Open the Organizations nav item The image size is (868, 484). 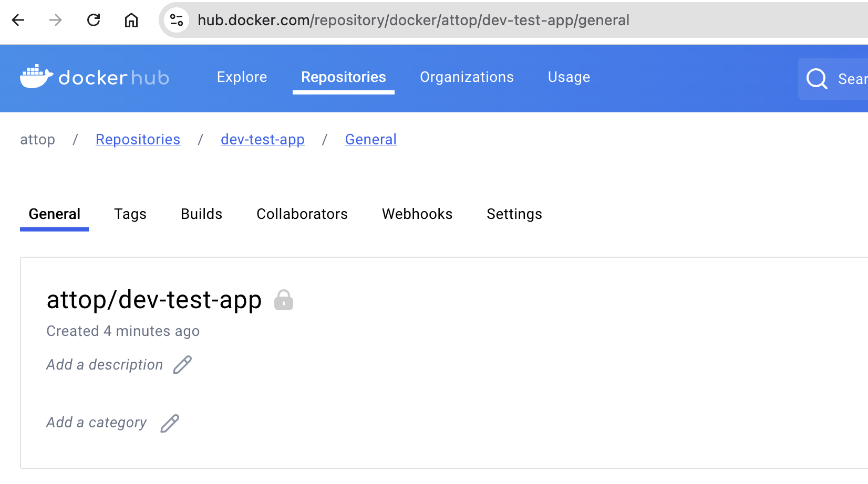(x=467, y=77)
